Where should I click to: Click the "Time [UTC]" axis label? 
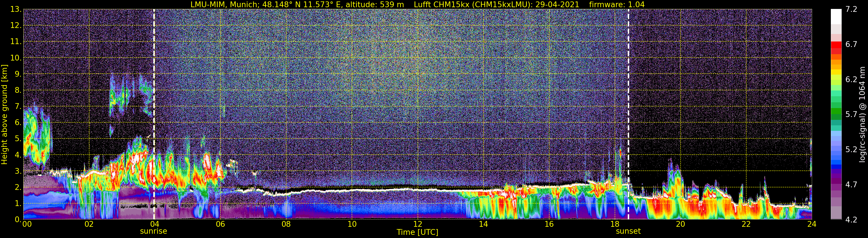point(417,232)
